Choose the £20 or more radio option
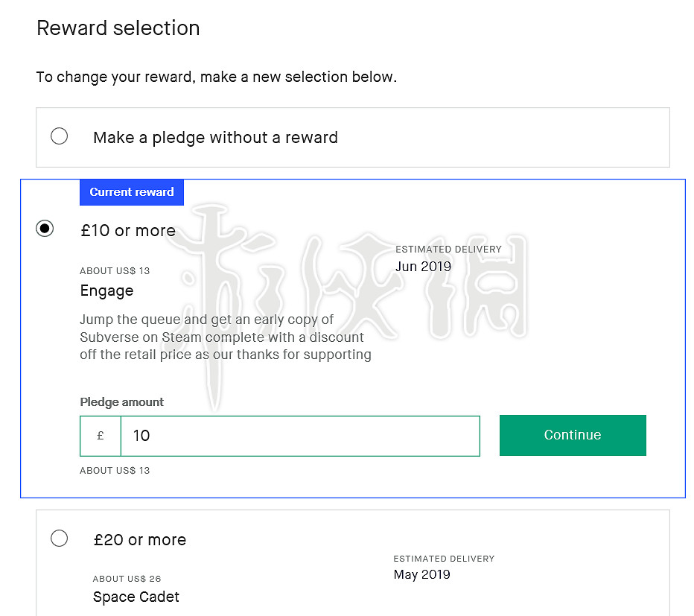This screenshot has height=616, width=694. tap(60, 538)
